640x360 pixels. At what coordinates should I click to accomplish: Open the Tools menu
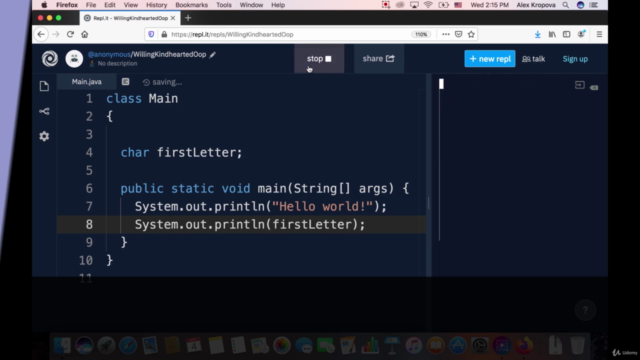(224, 5)
